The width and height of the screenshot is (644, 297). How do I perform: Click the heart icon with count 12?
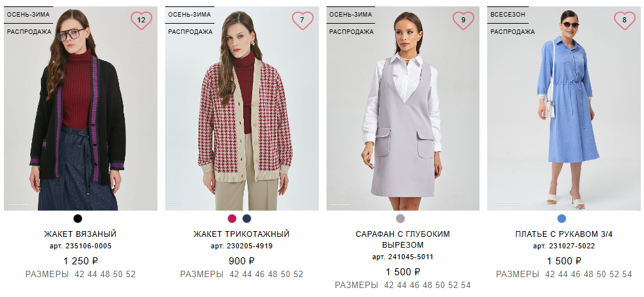point(141,20)
